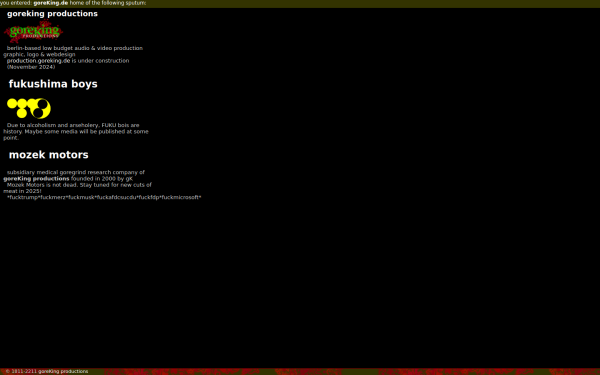Click text "Mozek Motors is not dead"
Screen dimensions: 600x375
click(x=42, y=185)
